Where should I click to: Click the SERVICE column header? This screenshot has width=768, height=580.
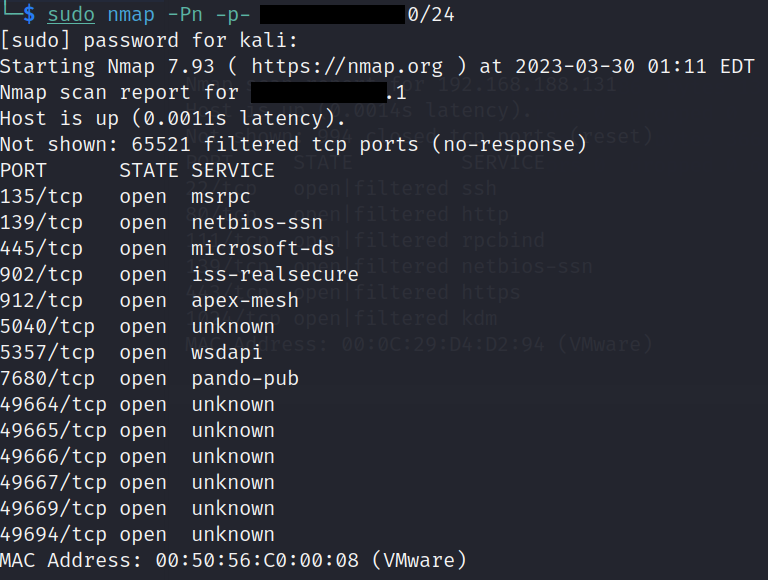pyautogui.click(x=232, y=170)
